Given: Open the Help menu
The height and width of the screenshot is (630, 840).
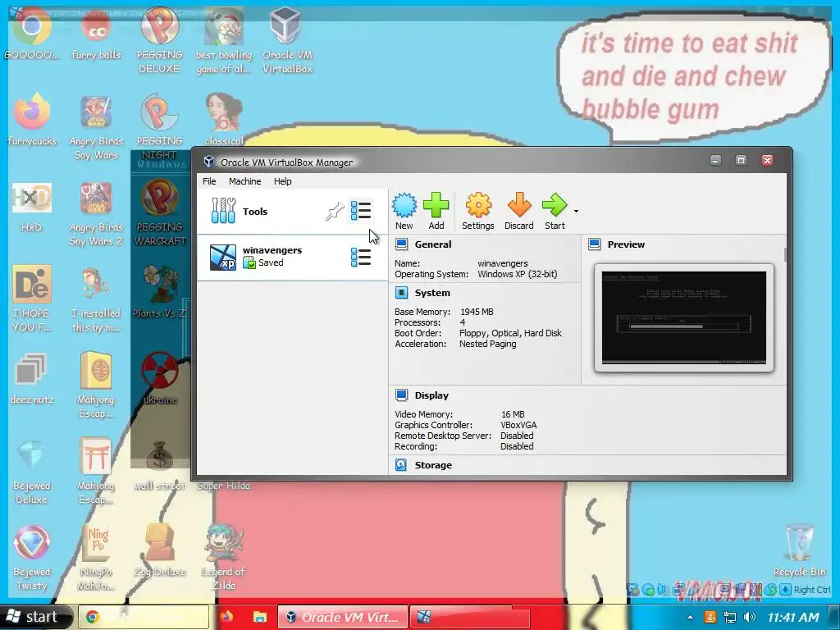Looking at the screenshot, I should (283, 181).
